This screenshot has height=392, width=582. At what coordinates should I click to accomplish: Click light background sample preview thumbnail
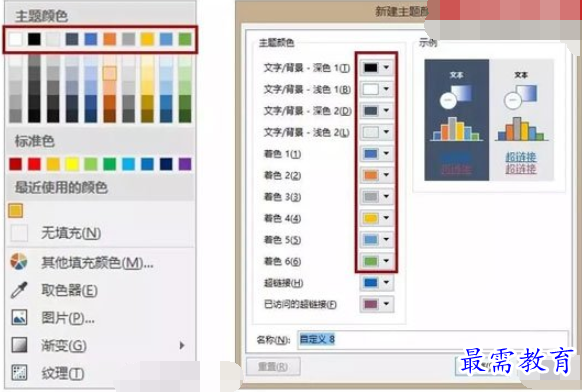point(521,120)
